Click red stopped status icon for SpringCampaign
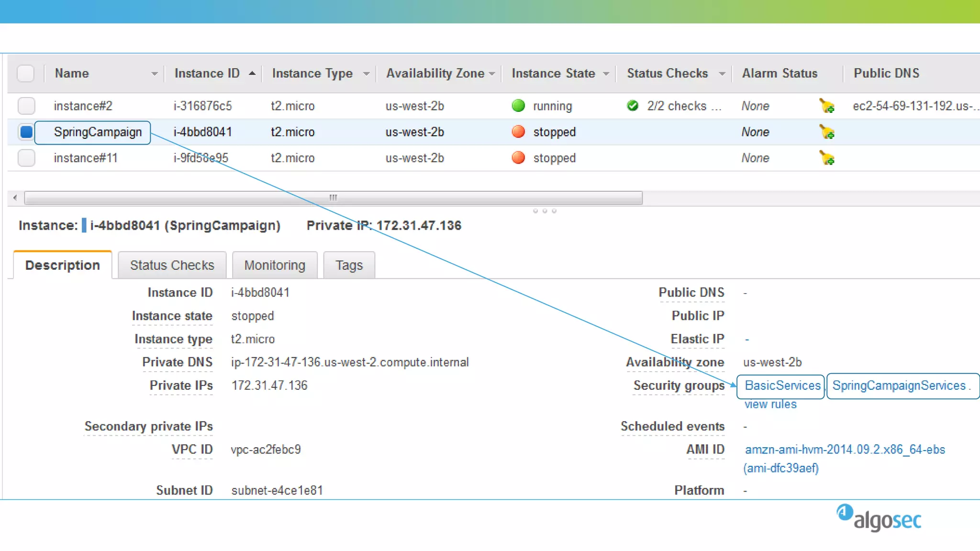Screen dimensions: 980x551 [518, 132]
